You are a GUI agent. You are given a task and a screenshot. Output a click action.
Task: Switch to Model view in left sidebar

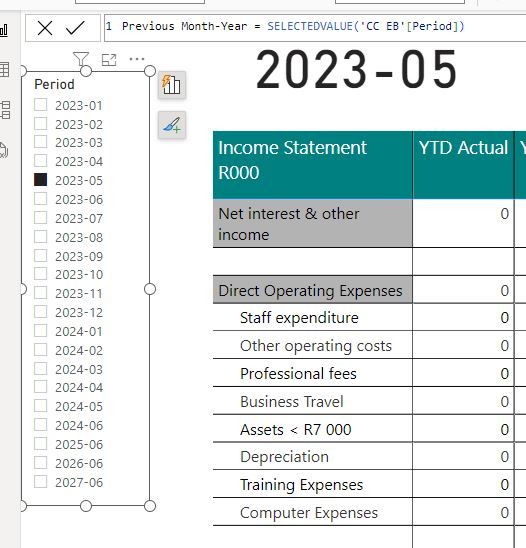coord(5,110)
